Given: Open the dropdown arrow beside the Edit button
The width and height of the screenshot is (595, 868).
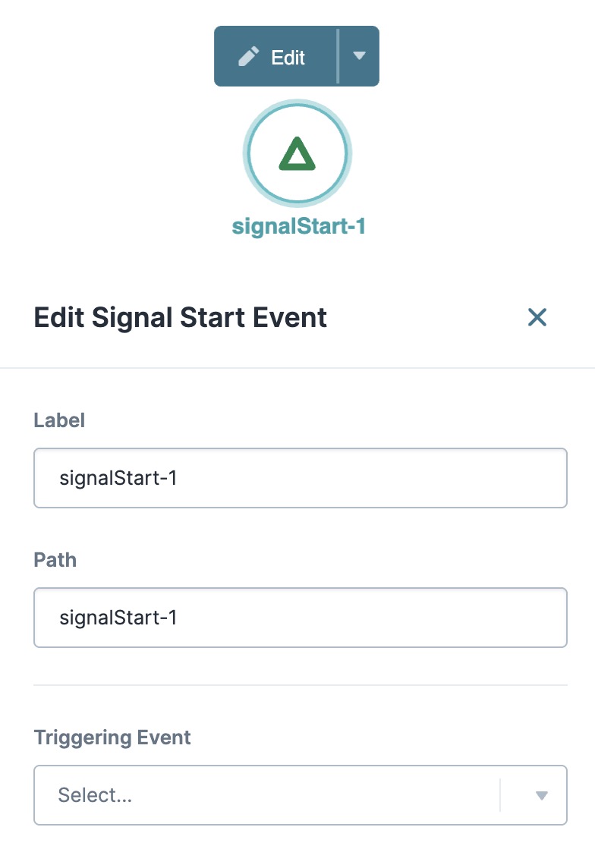Looking at the screenshot, I should (360, 55).
